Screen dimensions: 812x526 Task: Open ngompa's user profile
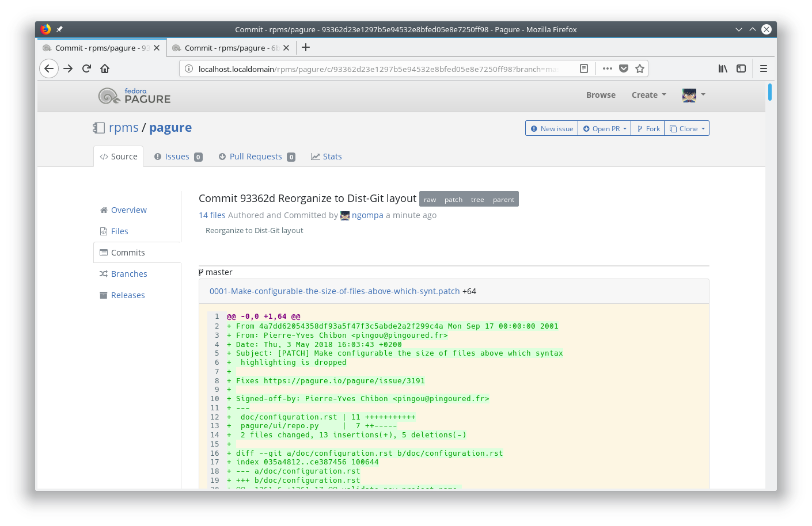367,215
